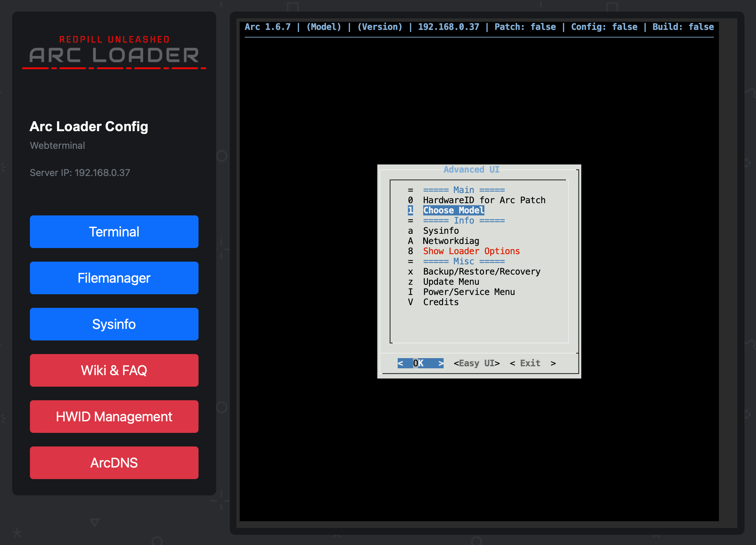Select the Networkdiag menu entry
The height and width of the screenshot is (545, 756).
[x=451, y=241]
